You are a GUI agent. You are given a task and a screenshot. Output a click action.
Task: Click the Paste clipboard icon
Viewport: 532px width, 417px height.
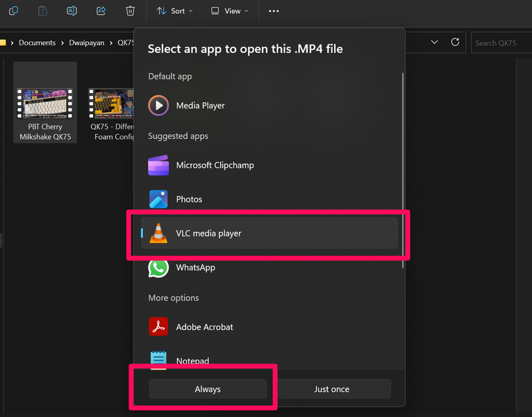42,11
